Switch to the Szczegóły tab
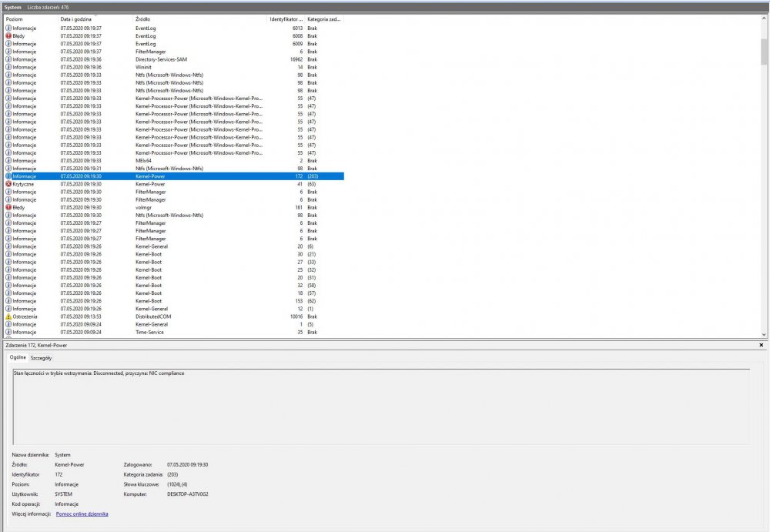 click(42, 358)
